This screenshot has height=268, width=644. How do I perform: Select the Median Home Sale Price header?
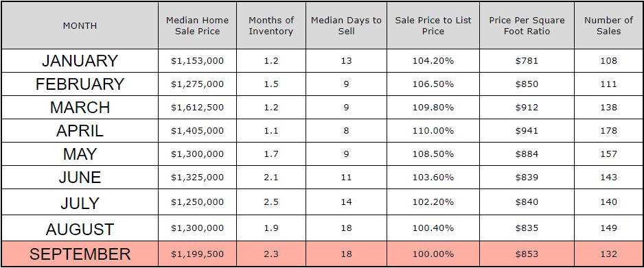pyautogui.click(x=197, y=25)
